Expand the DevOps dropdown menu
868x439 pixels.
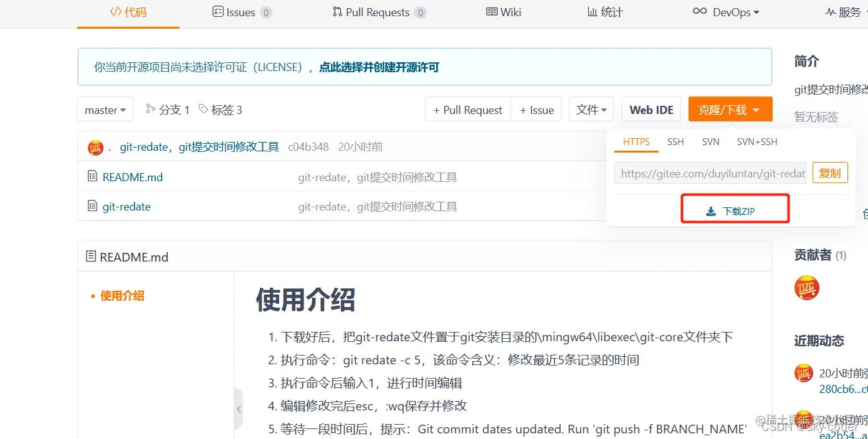click(726, 12)
